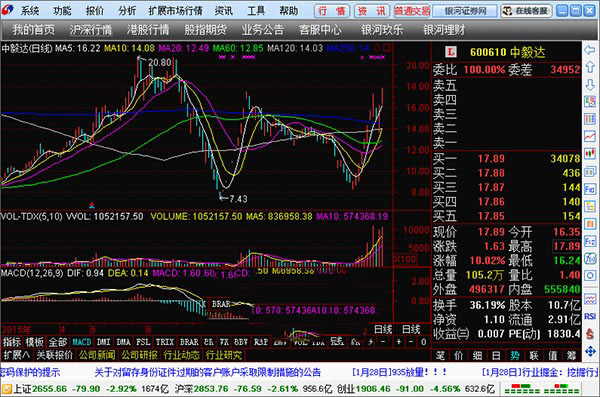Click the 在线客服 button
The image size is (600, 397).
[527, 11]
